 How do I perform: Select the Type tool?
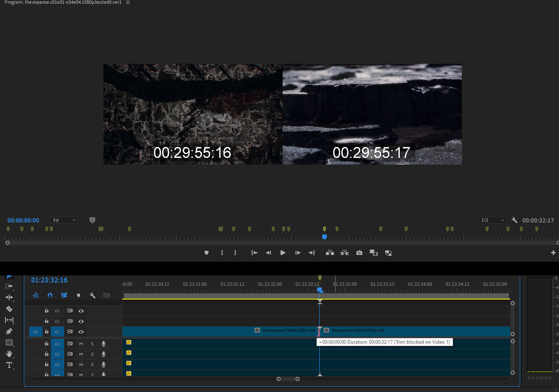(x=9, y=365)
